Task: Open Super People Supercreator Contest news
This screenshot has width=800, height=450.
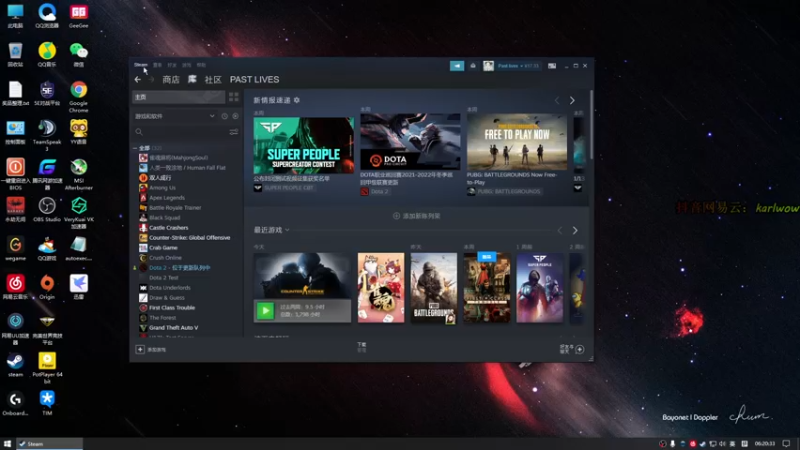Action: 304,145
